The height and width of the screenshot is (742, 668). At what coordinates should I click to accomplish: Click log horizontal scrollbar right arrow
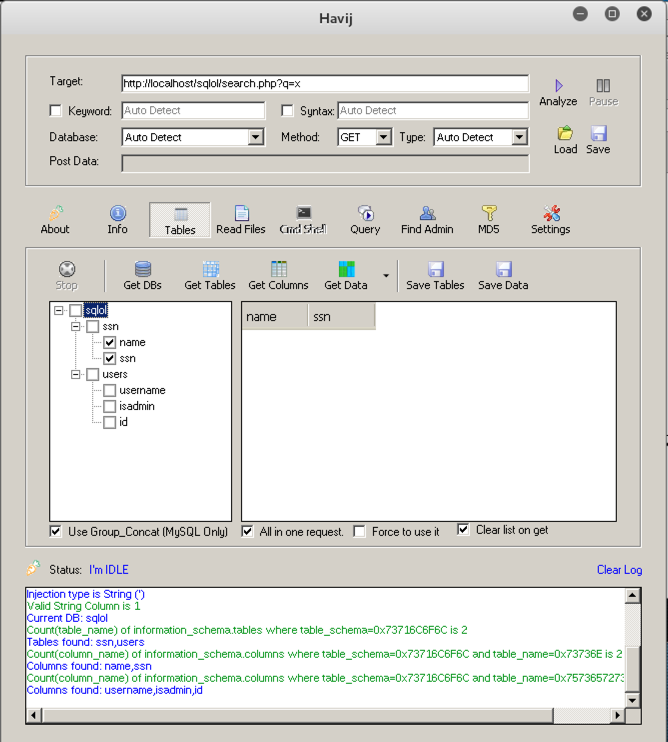point(617,715)
